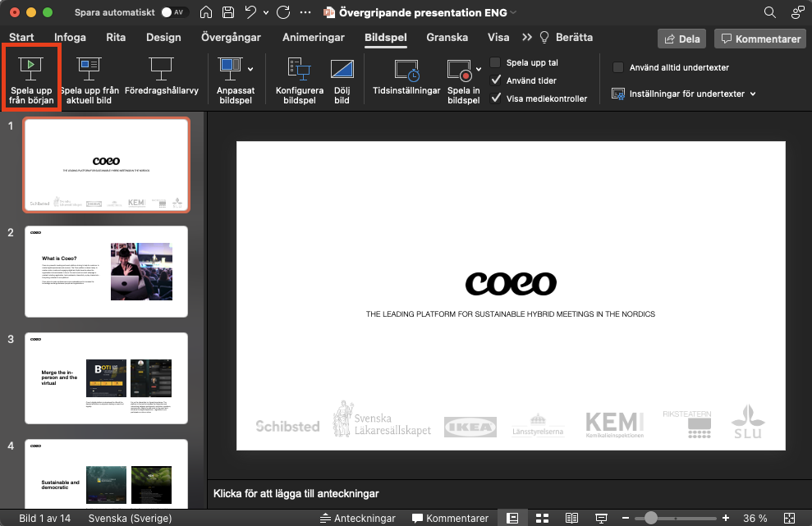Image resolution: width=812 pixels, height=526 pixels.
Task: Uncheck Visa mediekontroller checkbox
Action: [x=496, y=98]
